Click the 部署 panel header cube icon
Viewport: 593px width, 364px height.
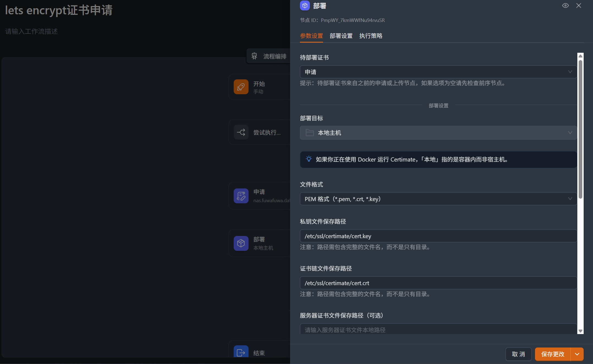(305, 5)
